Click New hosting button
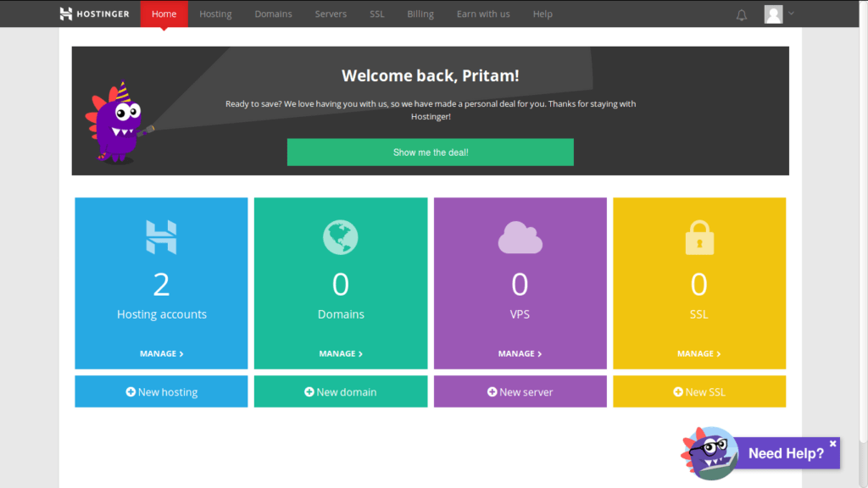 161,391
